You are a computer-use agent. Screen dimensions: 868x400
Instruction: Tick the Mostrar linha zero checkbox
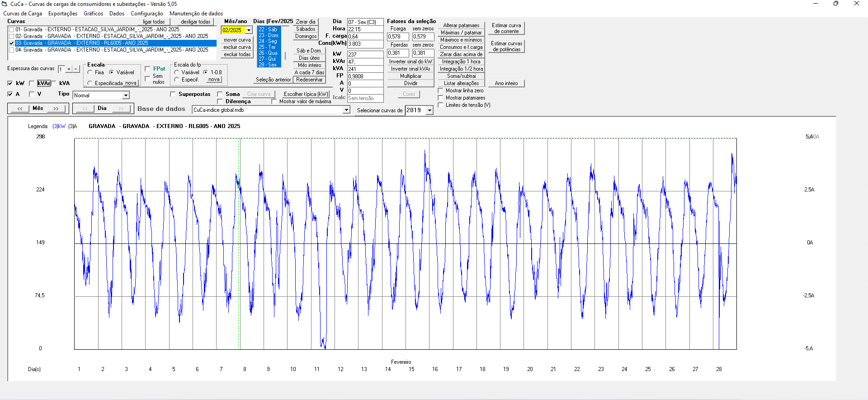(441, 90)
